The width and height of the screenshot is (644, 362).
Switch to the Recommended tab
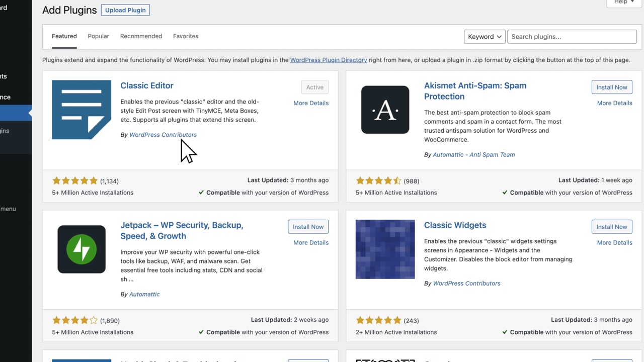[x=141, y=36]
